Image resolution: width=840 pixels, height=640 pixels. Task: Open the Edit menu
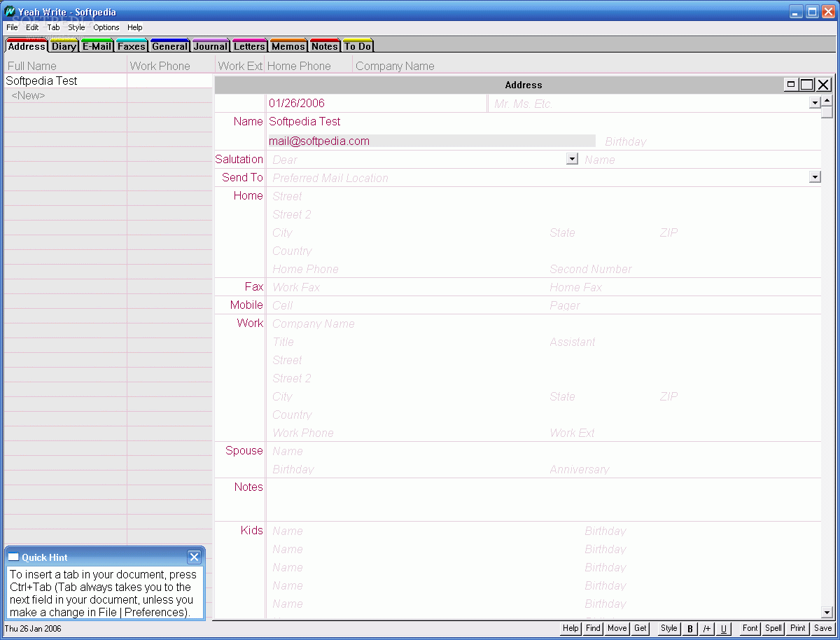[x=32, y=27]
